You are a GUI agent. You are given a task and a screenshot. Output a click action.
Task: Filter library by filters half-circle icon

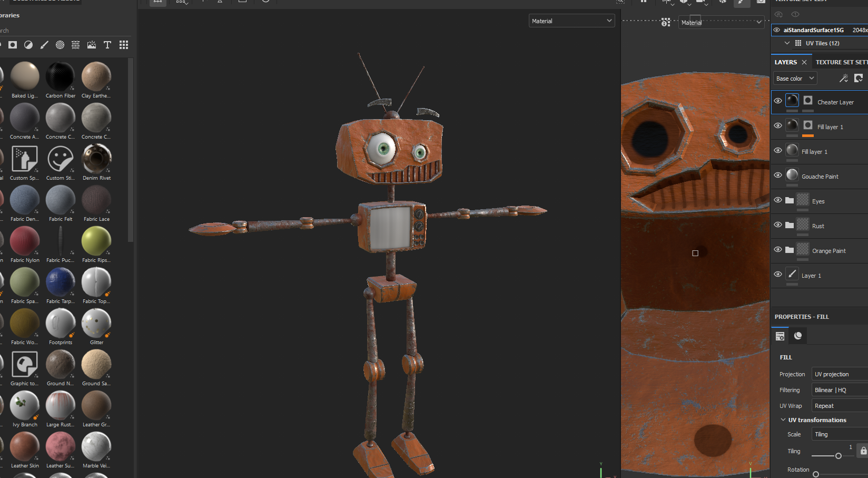[x=28, y=45]
